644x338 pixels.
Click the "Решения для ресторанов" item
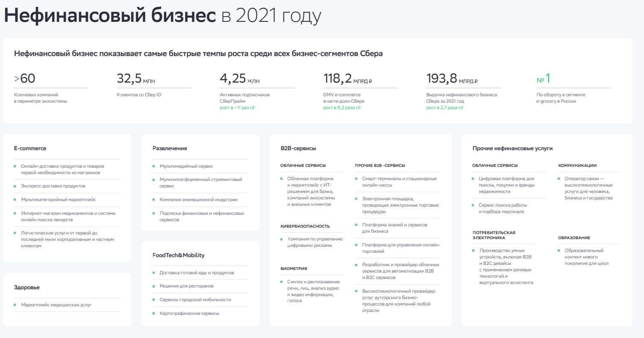[186, 286]
